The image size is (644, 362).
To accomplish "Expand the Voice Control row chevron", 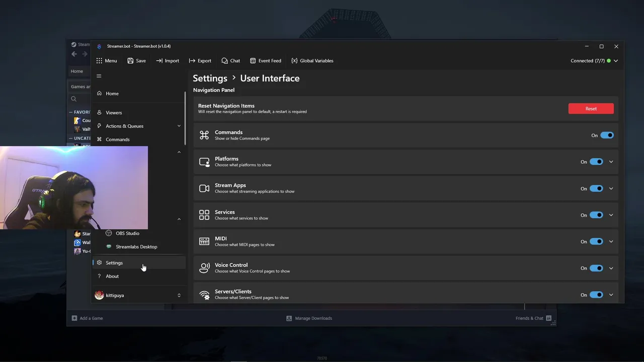I will pyautogui.click(x=611, y=268).
